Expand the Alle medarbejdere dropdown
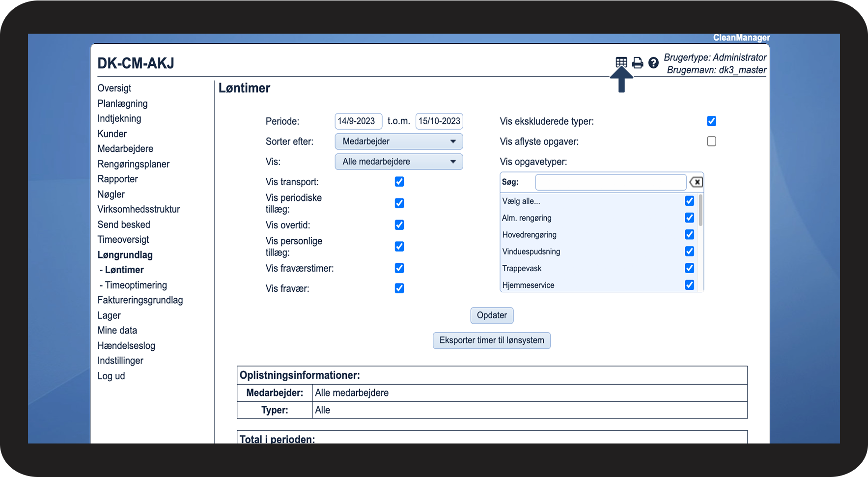 398,162
